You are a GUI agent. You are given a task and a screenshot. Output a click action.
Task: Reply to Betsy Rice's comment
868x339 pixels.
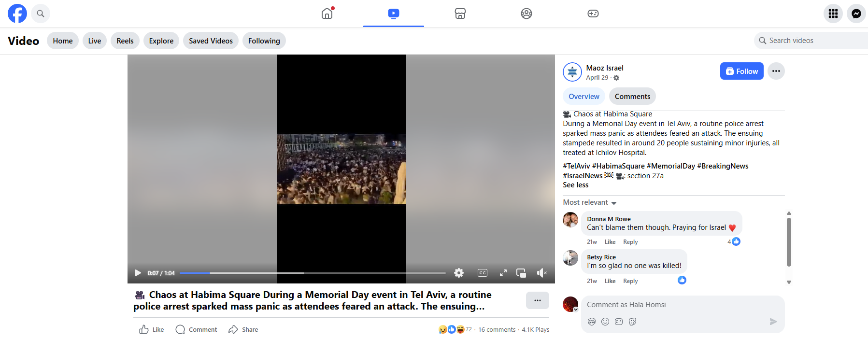pos(630,281)
